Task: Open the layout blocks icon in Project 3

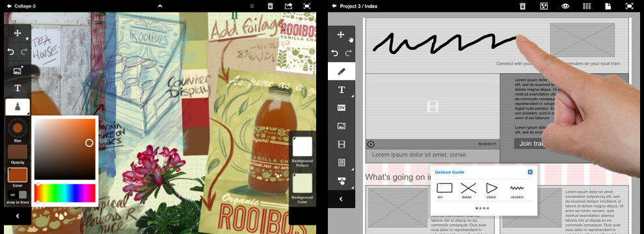Action: 544,6
